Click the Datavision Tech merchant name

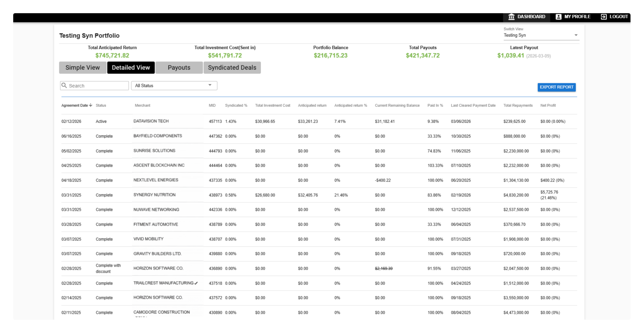pyautogui.click(x=151, y=121)
